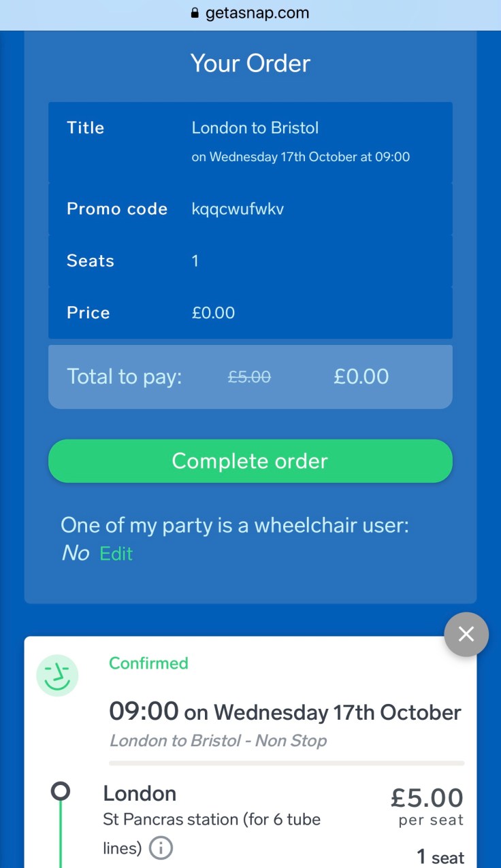Viewport: 501px width, 868px height.
Task: Click the Complete order button
Action: click(250, 461)
